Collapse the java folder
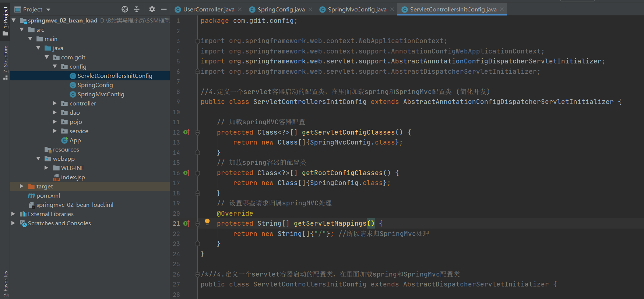The image size is (644, 299). pos(39,48)
